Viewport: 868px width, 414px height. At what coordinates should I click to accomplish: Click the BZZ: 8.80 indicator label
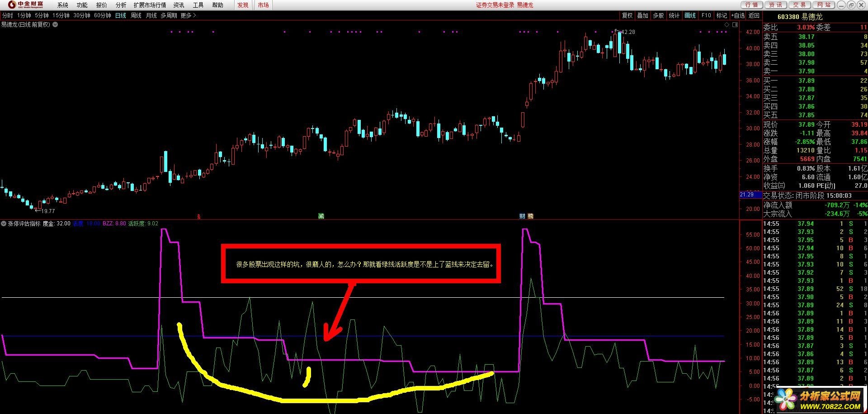114,224
